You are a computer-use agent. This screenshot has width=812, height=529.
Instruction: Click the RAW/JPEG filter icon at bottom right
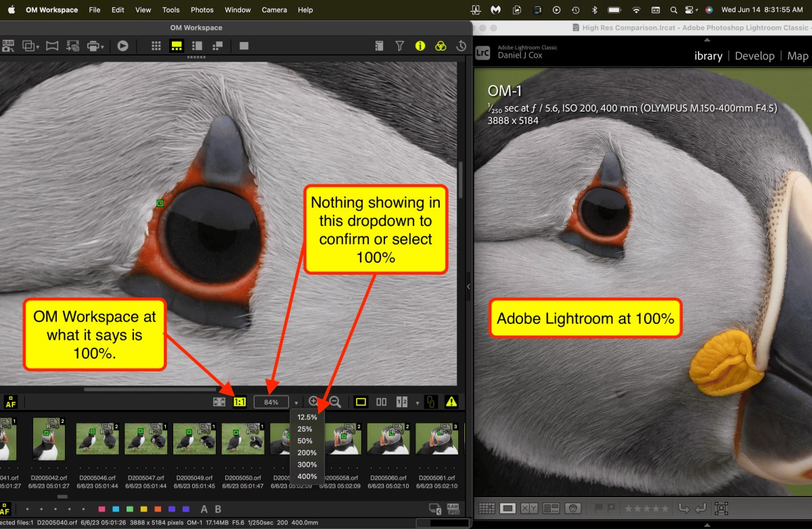pyautogui.click(x=453, y=509)
